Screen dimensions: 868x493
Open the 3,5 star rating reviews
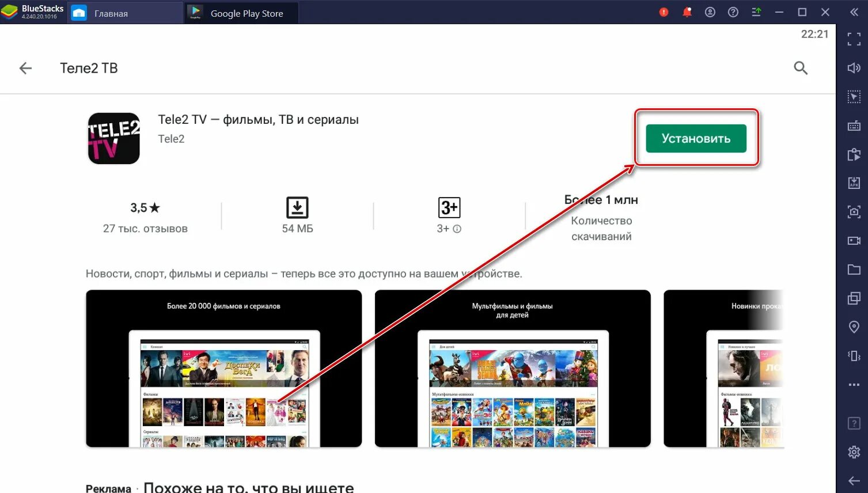(145, 208)
